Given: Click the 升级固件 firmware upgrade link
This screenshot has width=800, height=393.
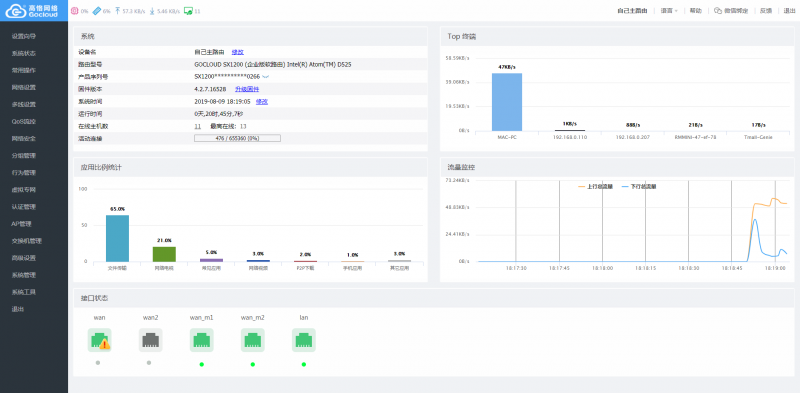Looking at the screenshot, I should click(247, 89).
